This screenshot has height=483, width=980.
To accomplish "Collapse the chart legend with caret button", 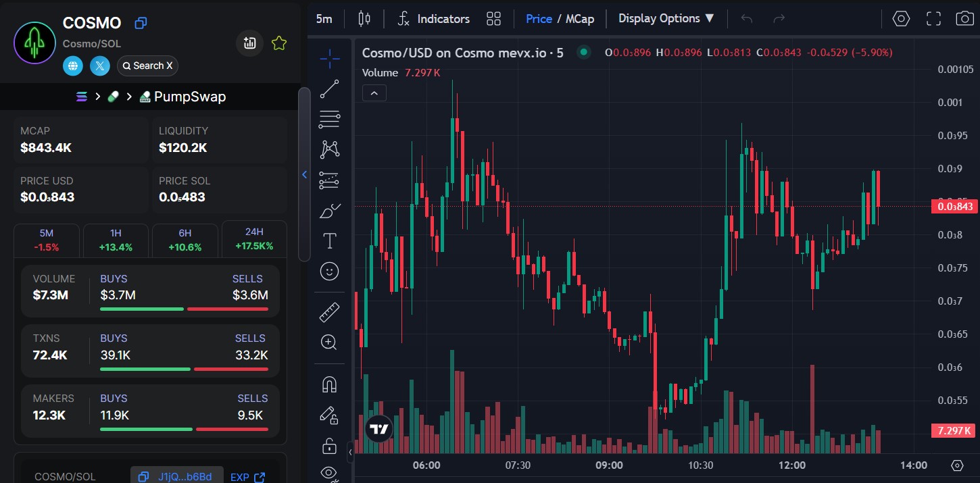I will pyautogui.click(x=374, y=93).
